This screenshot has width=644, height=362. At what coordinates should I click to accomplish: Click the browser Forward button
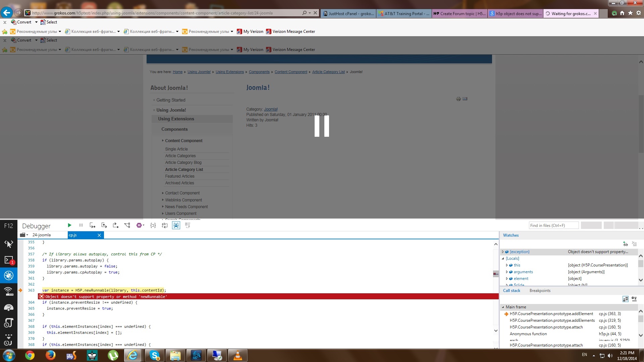click(x=18, y=13)
